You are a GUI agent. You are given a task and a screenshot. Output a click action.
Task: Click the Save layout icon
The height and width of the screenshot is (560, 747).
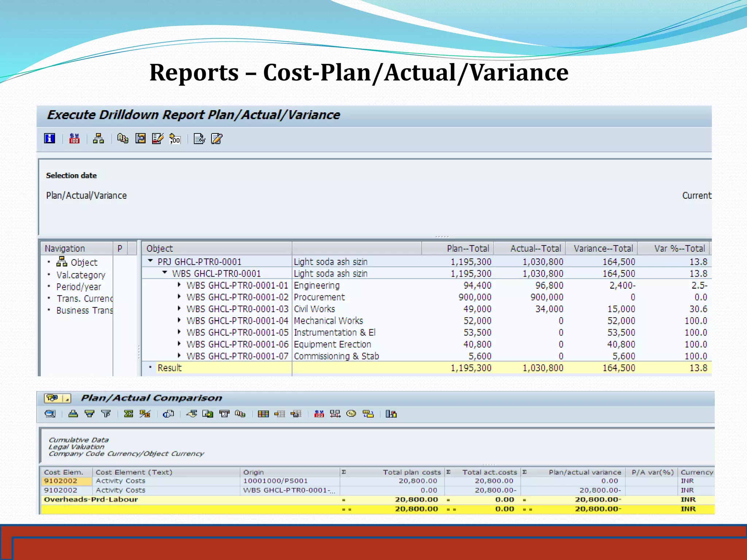click(x=296, y=414)
